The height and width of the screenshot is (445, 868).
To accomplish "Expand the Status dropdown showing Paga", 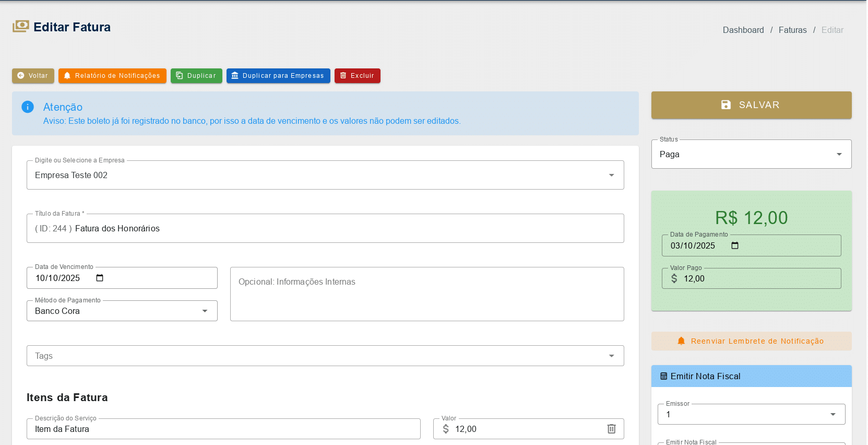I will (751, 154).
